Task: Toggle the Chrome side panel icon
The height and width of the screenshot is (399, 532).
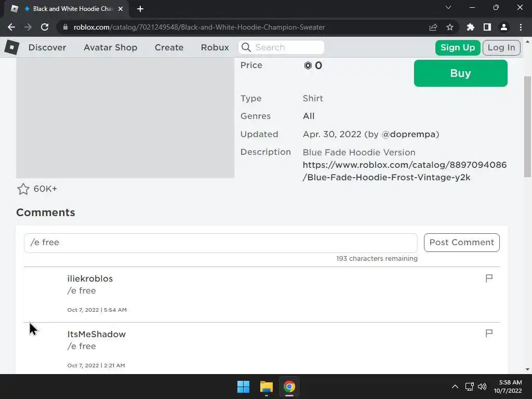Action: (487, 27)
